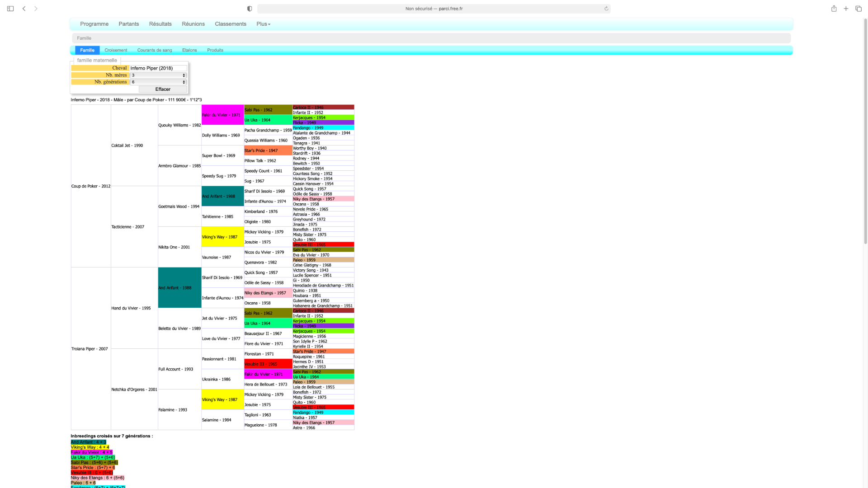Open the Nb. mères dropdown

click(x=158, y=75)
